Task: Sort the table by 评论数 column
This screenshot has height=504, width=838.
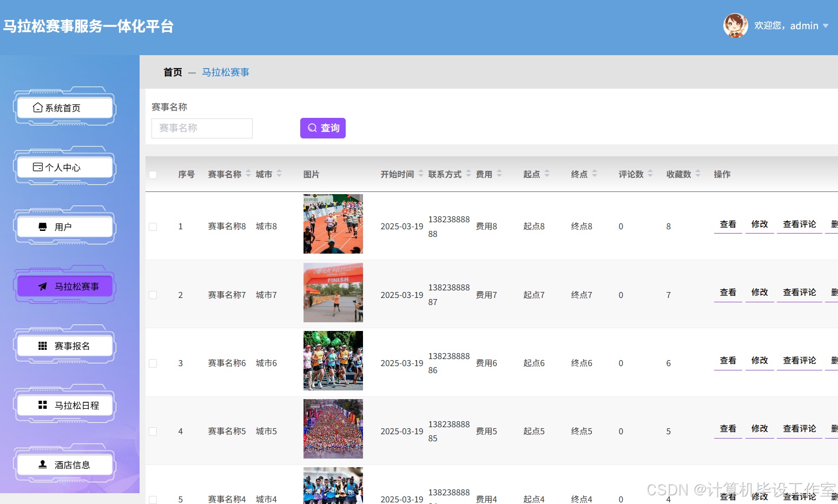Action: point(650,174)
